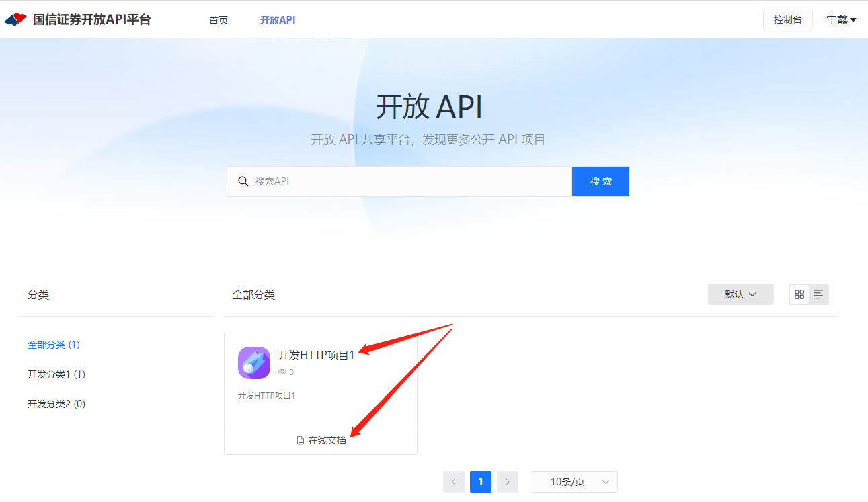Click the eye view-count icon
The width and height of the screenshot is (868, 502).
(x=282, y=372)
